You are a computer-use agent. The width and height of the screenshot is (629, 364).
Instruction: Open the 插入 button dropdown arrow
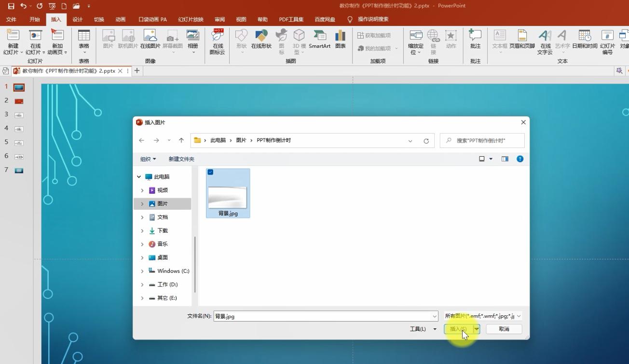click(x=477, y=329)
